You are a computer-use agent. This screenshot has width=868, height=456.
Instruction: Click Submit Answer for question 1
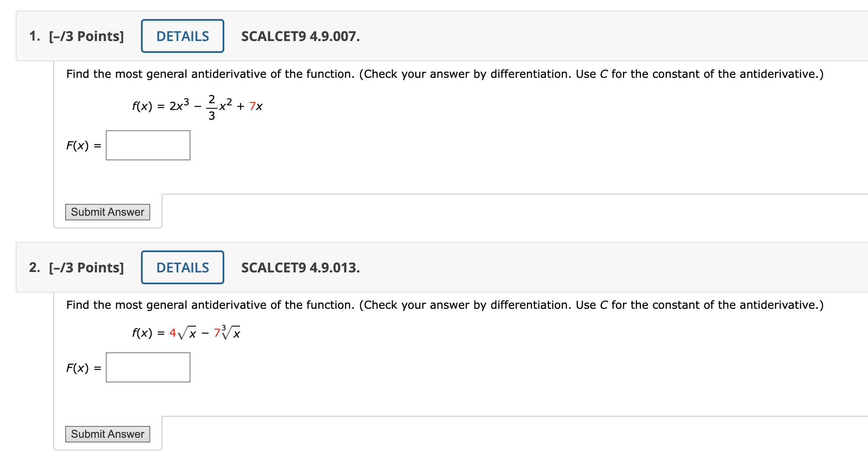(x=107, y=212)
